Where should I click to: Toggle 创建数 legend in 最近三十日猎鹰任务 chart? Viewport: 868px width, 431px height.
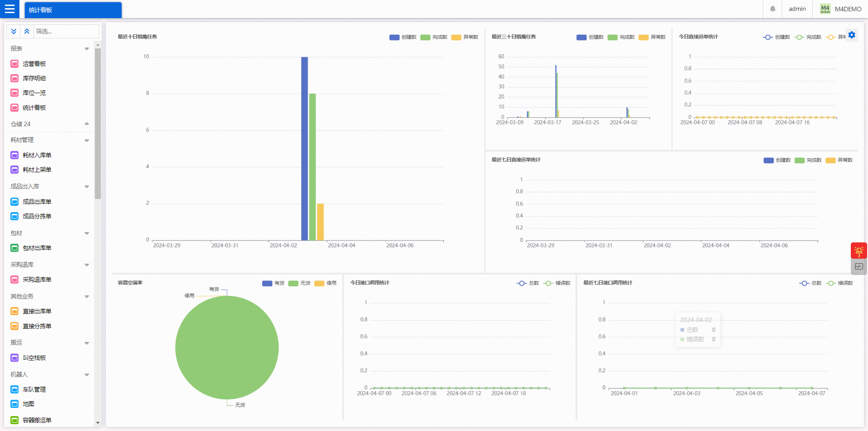590,37
